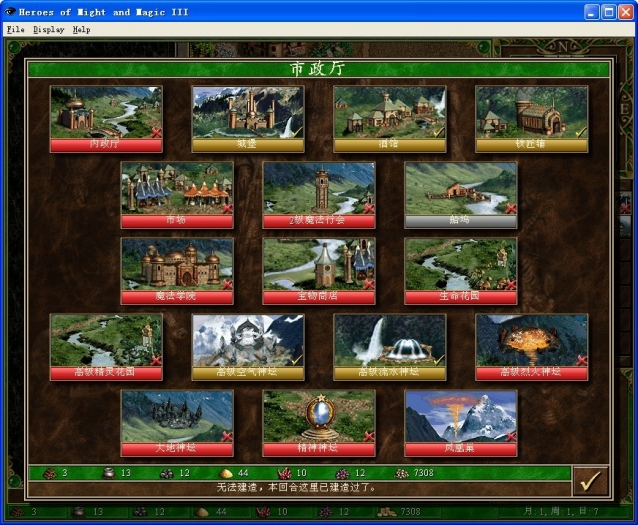The width and height of the screenshot is (638, 525).
Task: Click the 市政厅 dialog title banner
Action: (x=319, y=69)
